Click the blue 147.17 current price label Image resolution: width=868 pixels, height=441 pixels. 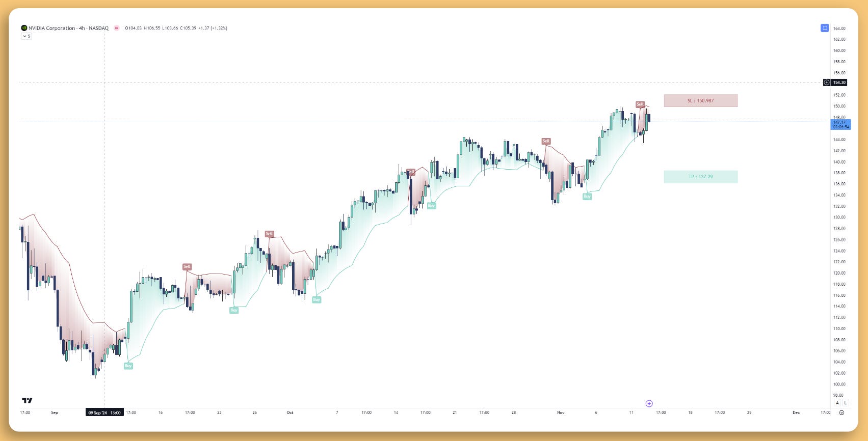click(840, 124)
